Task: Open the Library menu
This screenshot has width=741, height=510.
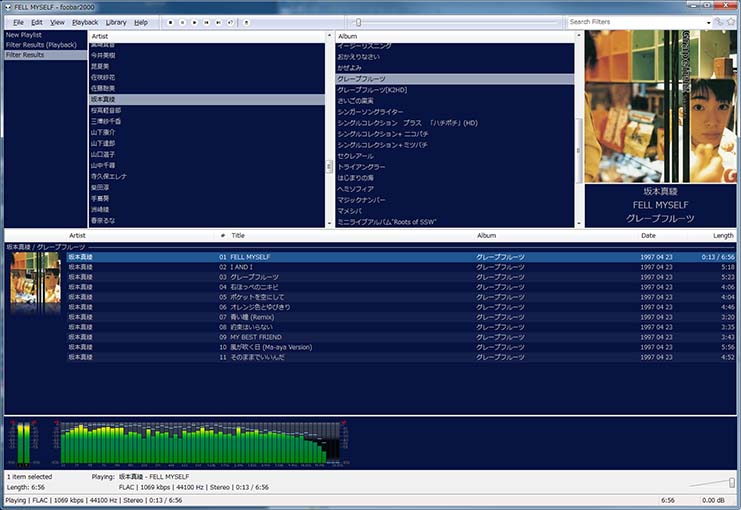Action: click(116, 22)
